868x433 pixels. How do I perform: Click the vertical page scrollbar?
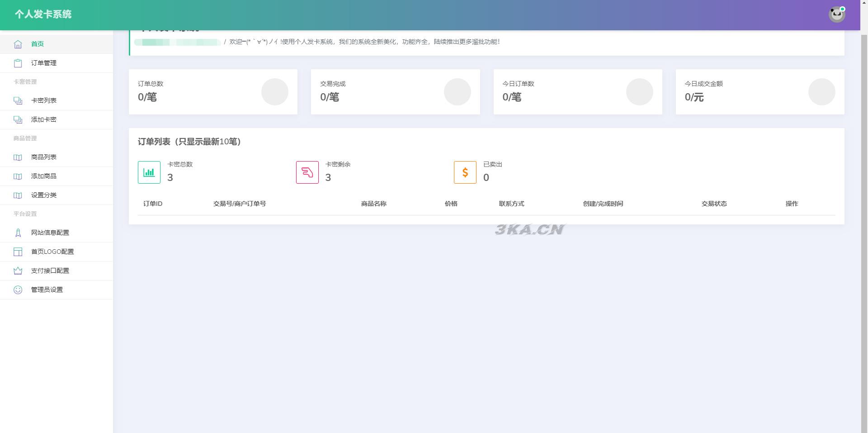[864, 226]
